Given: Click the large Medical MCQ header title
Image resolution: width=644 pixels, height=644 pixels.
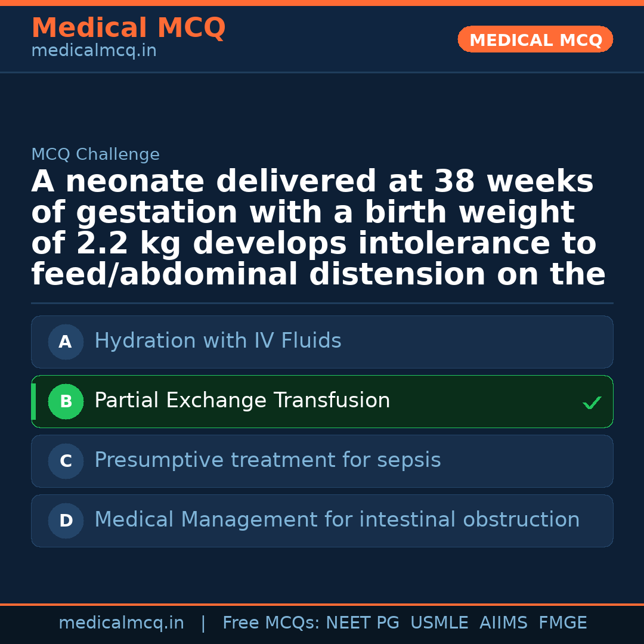Looking at the screenshot, I should point(128,28).
